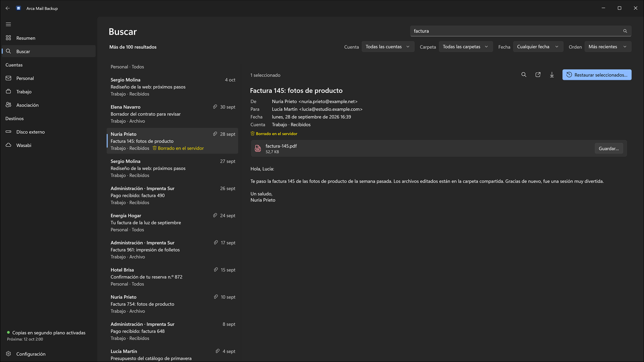The image size is (644, 362).
Task: Select Sergio Molina message dated 27 sept
Action: 172,168
